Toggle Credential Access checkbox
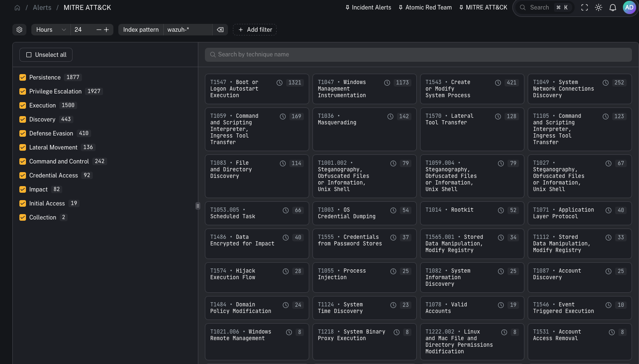 (x=23, y=175)
